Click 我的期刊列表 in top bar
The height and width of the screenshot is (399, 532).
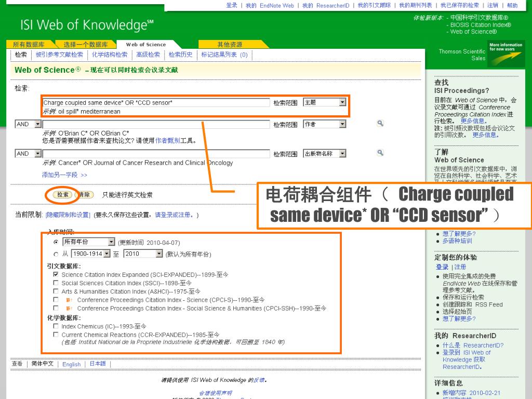tap(416, 5)
